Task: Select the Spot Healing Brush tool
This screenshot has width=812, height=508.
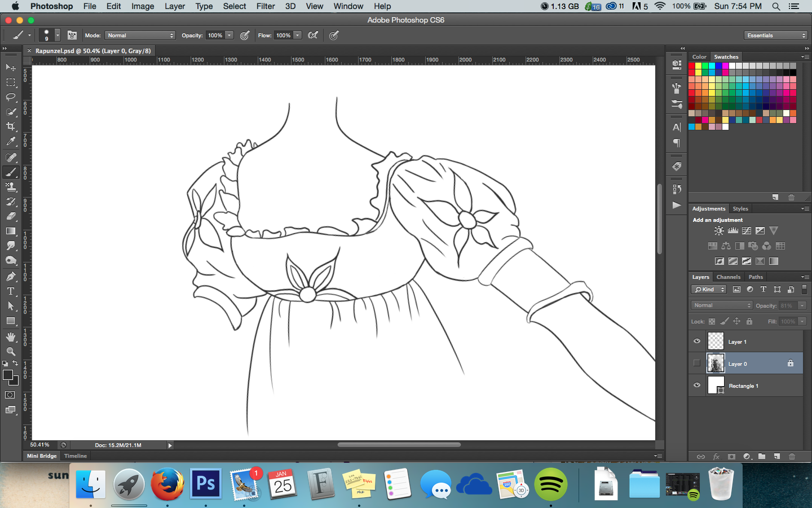Action: point(11,157)
